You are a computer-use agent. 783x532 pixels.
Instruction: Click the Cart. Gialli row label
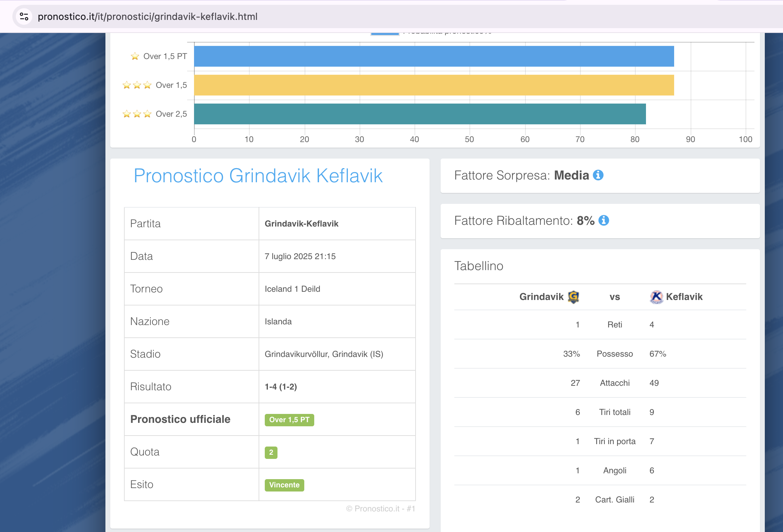615,500
